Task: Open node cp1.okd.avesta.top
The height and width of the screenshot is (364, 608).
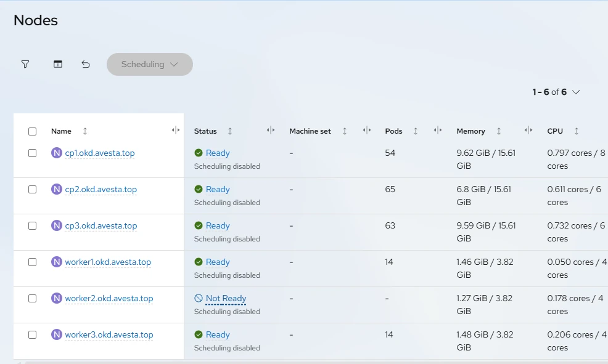Action: click(x=100, y=153)
